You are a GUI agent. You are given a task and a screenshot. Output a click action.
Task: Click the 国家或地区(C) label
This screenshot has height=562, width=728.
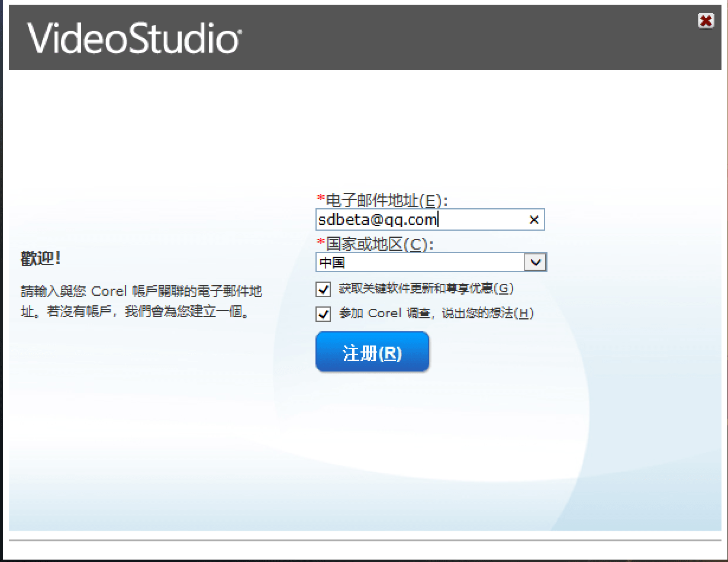(x=375, y=244)
